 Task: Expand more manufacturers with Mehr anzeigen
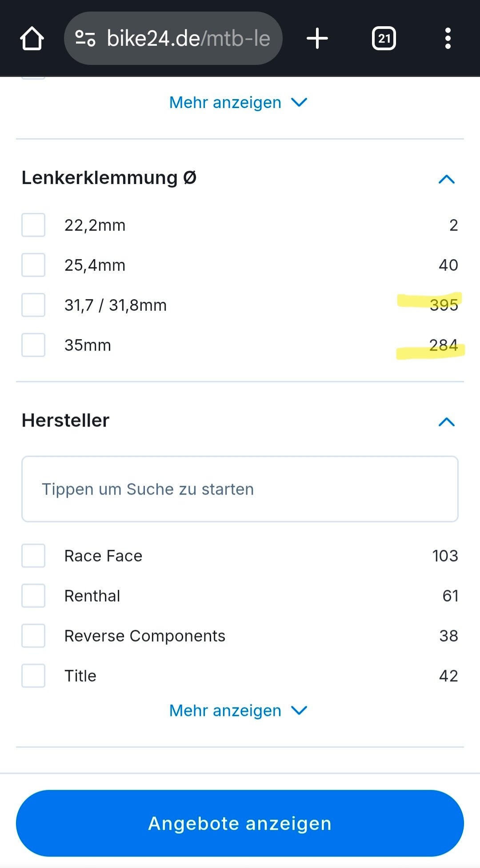pos(239,710)
